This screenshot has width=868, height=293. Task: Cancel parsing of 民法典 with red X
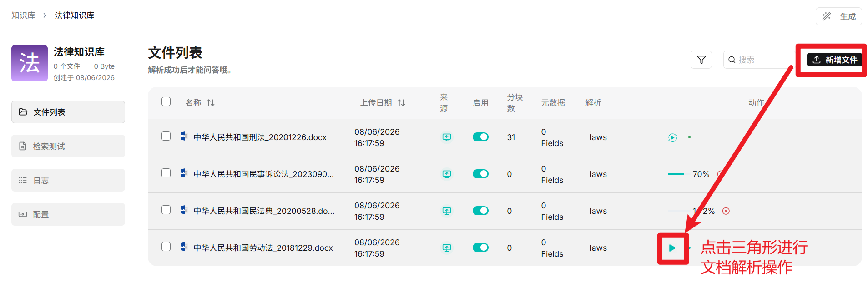(x=726, y=211)
